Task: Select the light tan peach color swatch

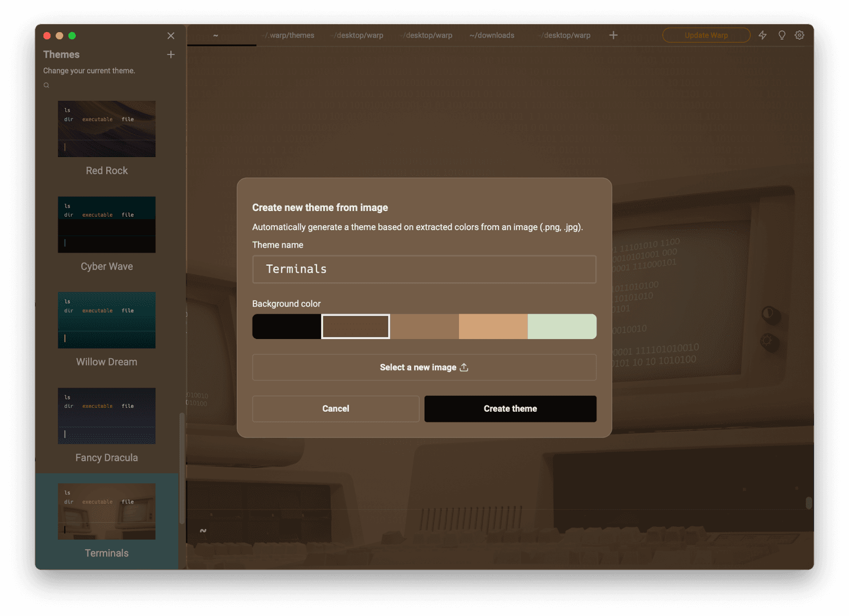Action: [493, 326]
